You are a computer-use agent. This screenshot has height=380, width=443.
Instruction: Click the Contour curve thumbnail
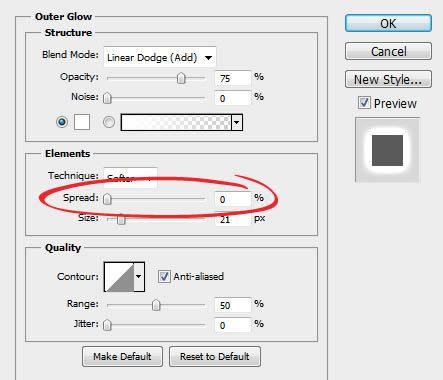(x=119, y=277)
